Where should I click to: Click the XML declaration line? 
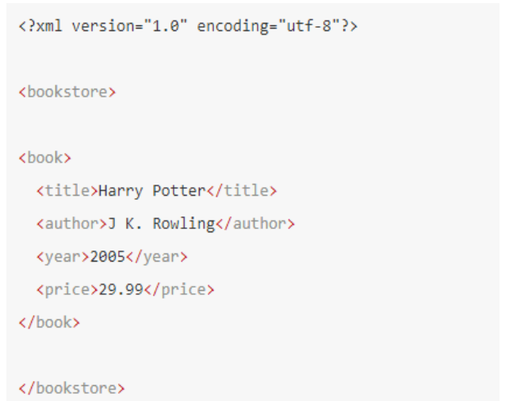(189, 26)
